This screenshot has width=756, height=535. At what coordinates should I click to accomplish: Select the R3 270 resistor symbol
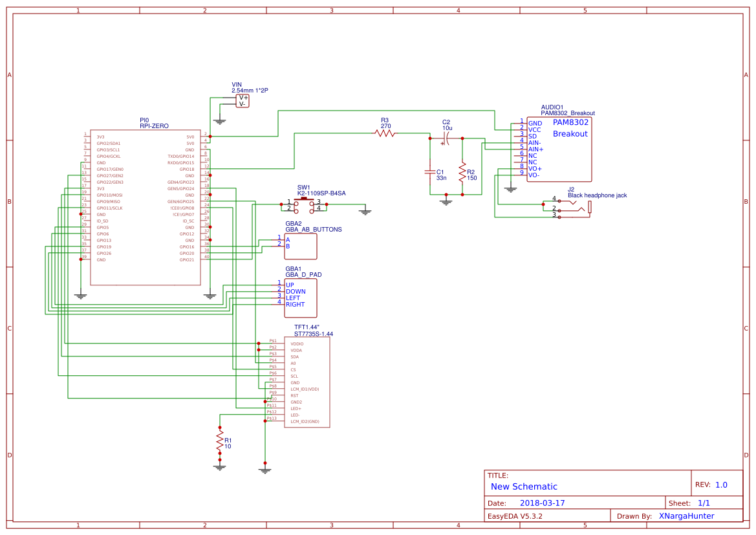tap(385, 133)
